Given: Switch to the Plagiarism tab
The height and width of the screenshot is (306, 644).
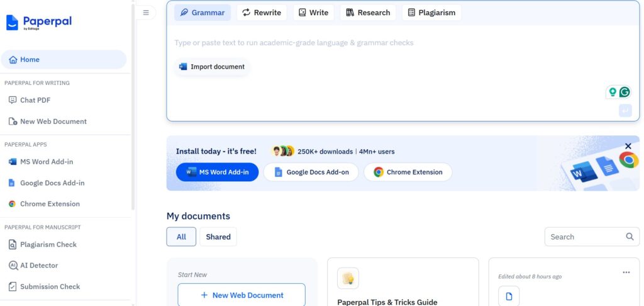Looking at the screenshot, I should tap(431, 13).
